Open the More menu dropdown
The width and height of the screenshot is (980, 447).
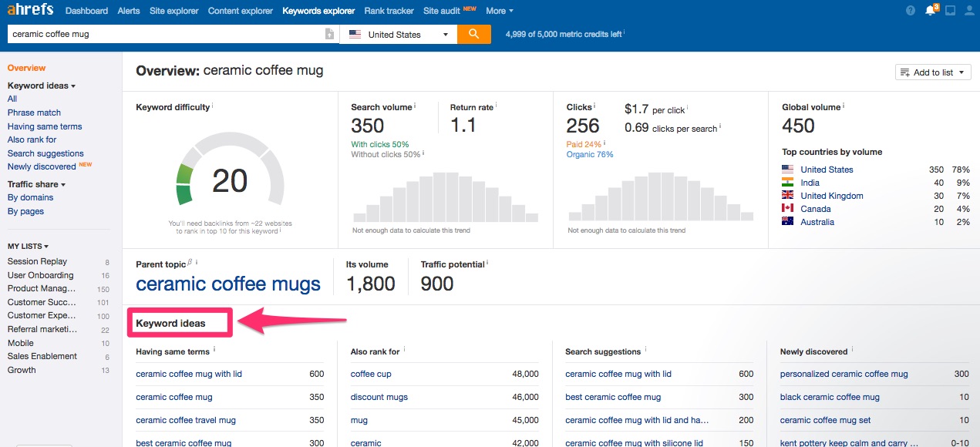pyautogui.click(x=500, y=11)
